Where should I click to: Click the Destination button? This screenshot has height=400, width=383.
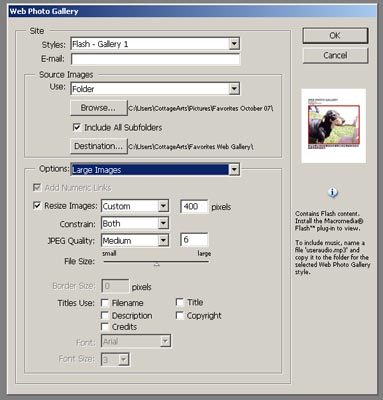tap(98, 146)
